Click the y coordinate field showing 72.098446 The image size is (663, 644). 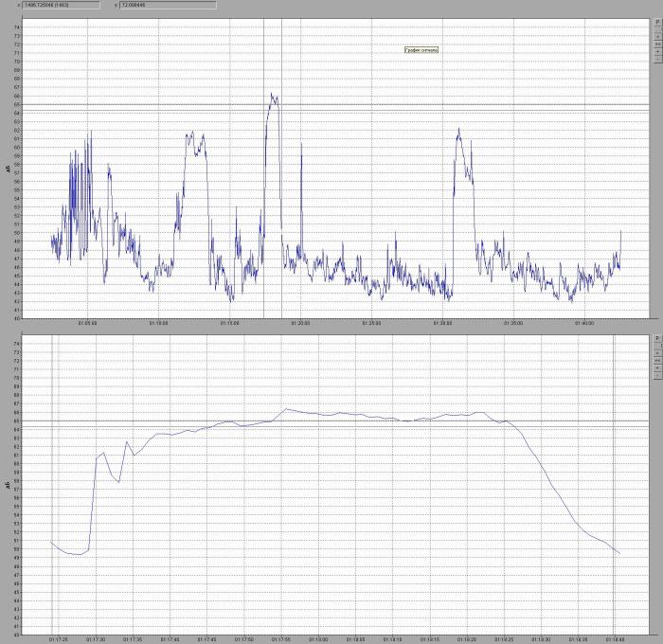pos(167,5)
